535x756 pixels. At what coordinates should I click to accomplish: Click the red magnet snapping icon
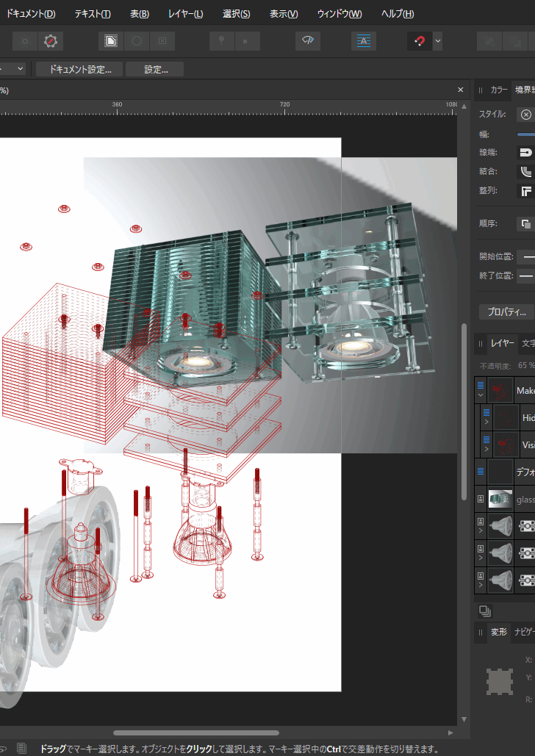[420, 41]
